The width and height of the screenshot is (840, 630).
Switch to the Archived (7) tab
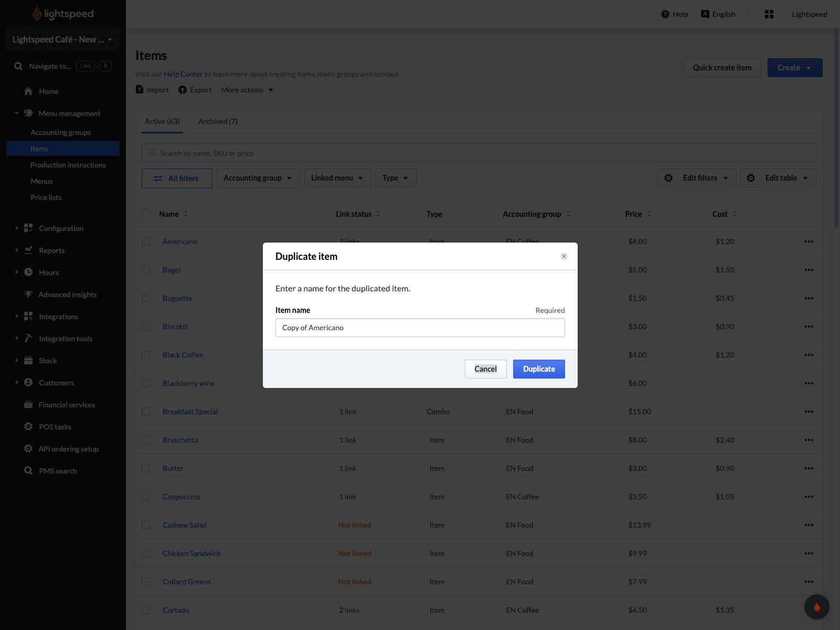point(218,121)
